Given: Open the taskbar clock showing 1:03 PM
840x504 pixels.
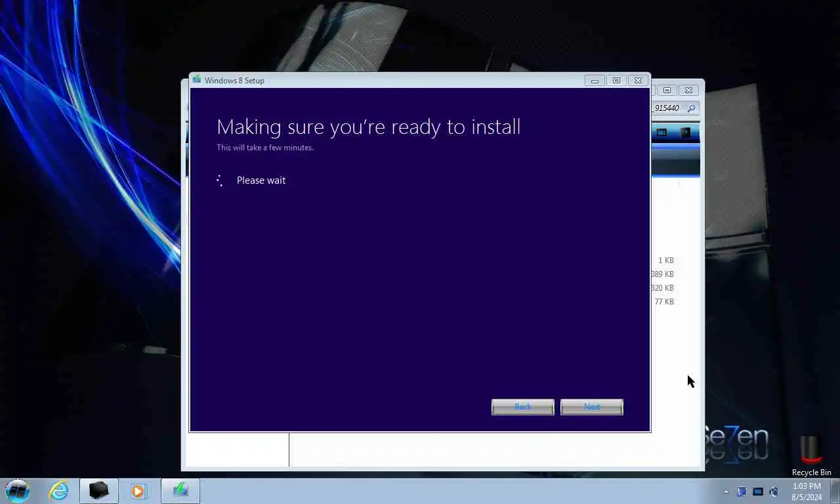Looking at the screenshot, I should 807,492.
